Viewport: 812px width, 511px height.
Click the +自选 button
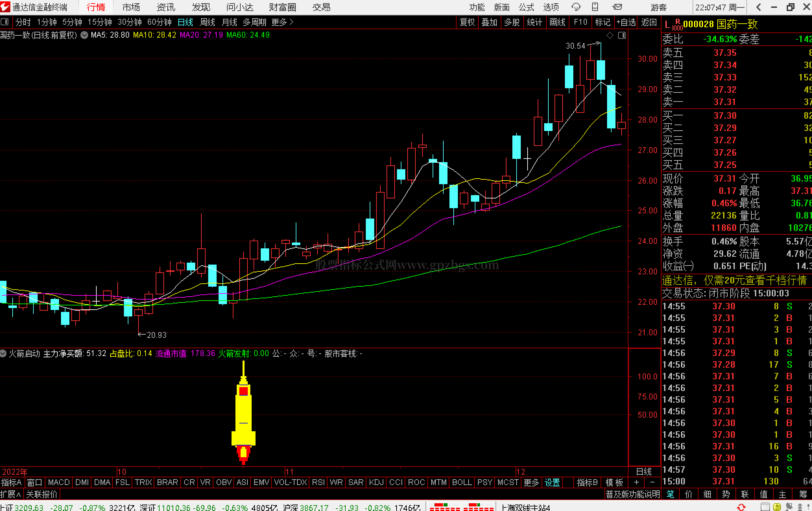coord(626,22)
